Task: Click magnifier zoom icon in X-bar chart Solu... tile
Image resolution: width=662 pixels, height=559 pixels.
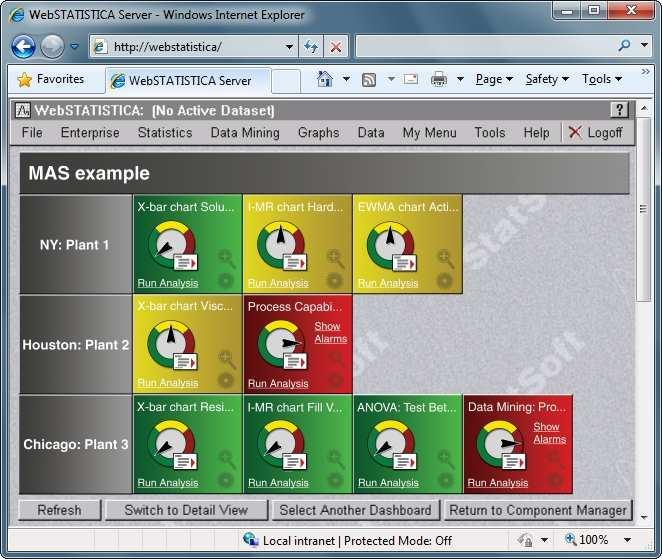Action: pos(226,258)
